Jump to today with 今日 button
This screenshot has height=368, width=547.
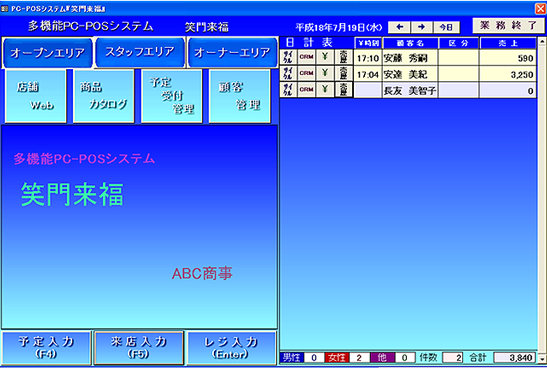447,27
